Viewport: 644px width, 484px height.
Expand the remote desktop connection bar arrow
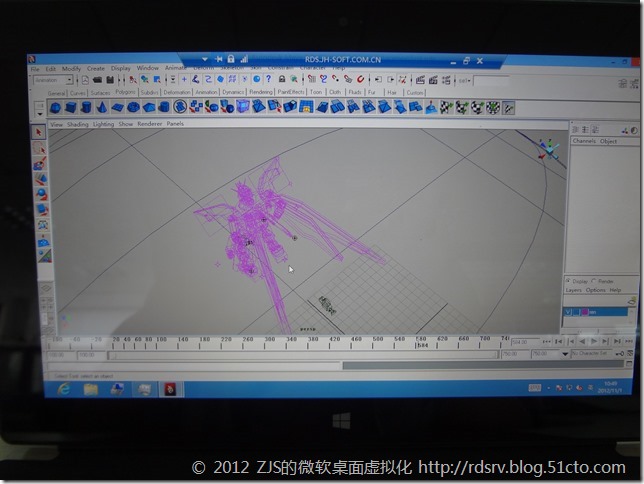pos(205,60)
